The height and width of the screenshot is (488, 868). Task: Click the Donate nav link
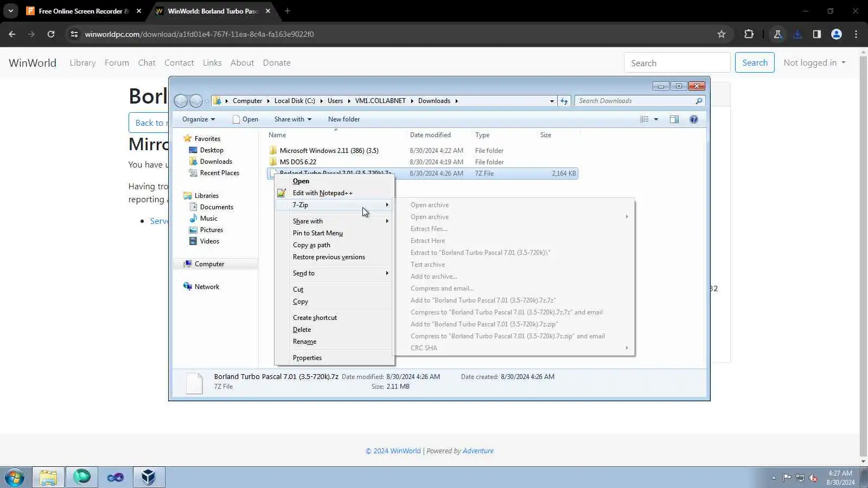[277, 63]
